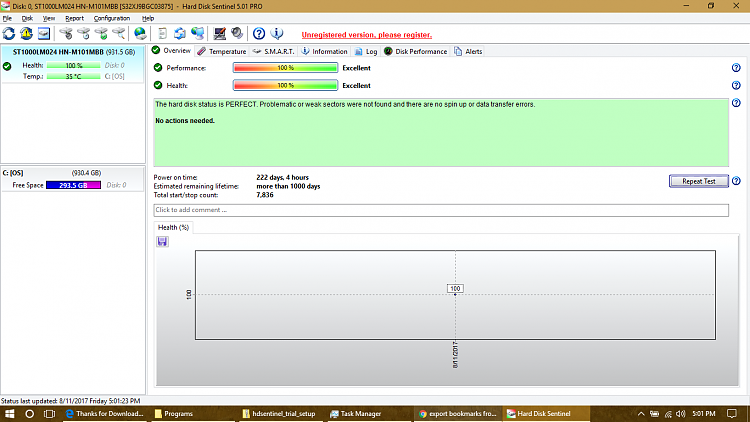Click the blue arrows send/update toolbar icon

pyautogui.click(x=180, y=33)
